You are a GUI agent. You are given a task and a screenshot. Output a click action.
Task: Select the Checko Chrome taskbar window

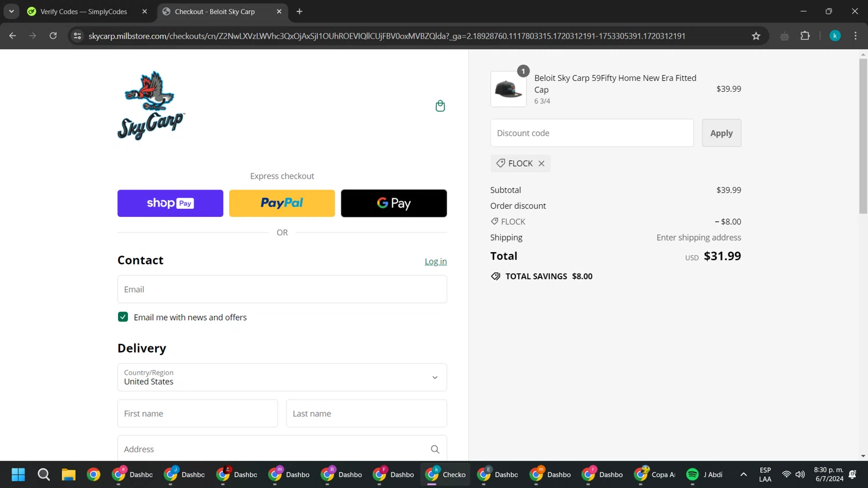click(445, 475)
